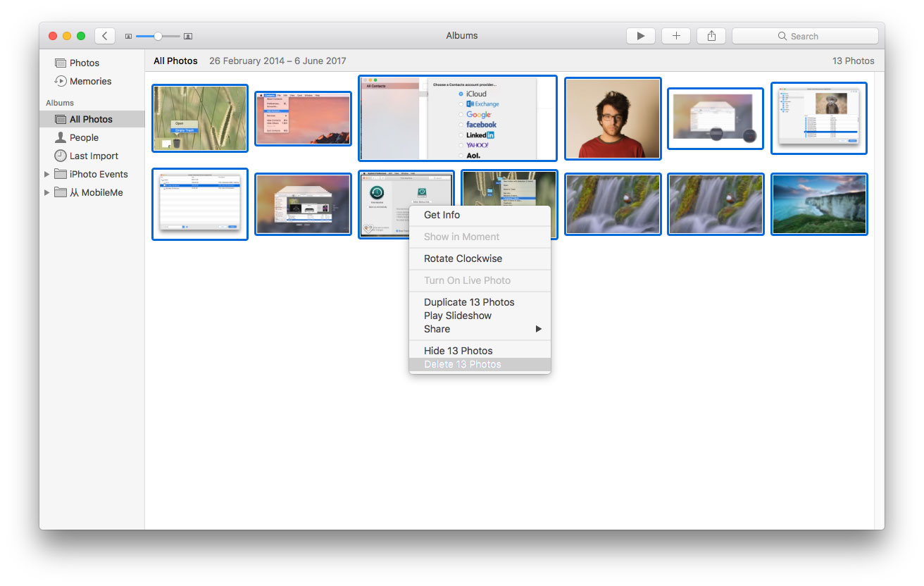Open the Share submenu arrow
This screenshot has width=924, height=586.
coord(538,329)
